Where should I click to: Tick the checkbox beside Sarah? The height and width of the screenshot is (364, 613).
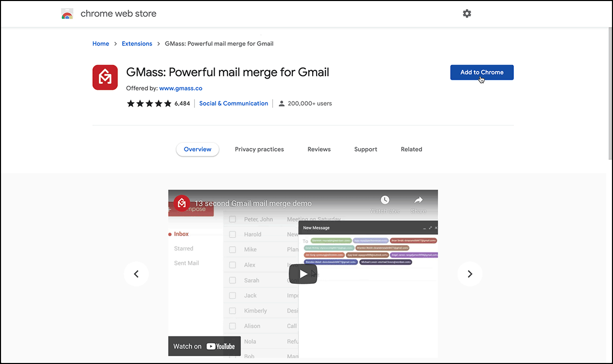pyautogui.click(x=233, y=280)
